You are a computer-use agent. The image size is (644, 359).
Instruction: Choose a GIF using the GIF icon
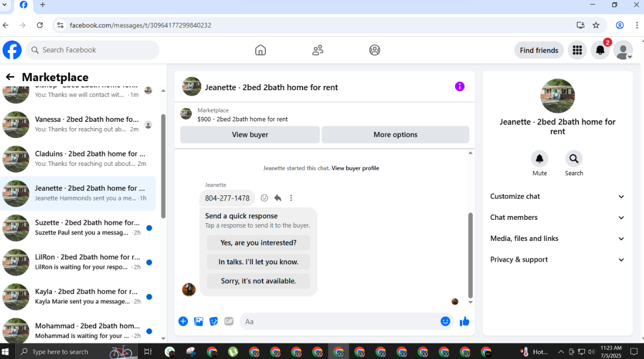(229, 322)
